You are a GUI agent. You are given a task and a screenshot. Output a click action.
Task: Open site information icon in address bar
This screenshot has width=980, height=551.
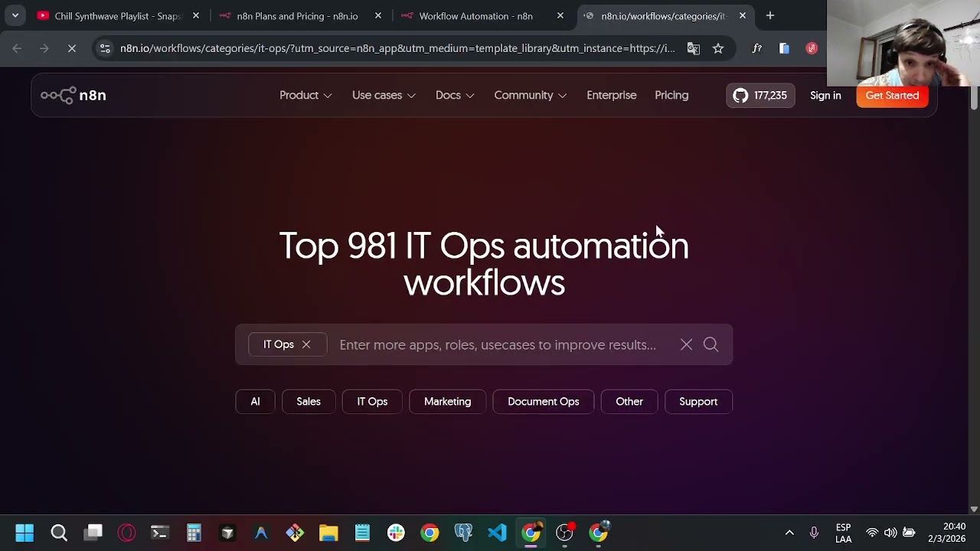coord(105,48)
